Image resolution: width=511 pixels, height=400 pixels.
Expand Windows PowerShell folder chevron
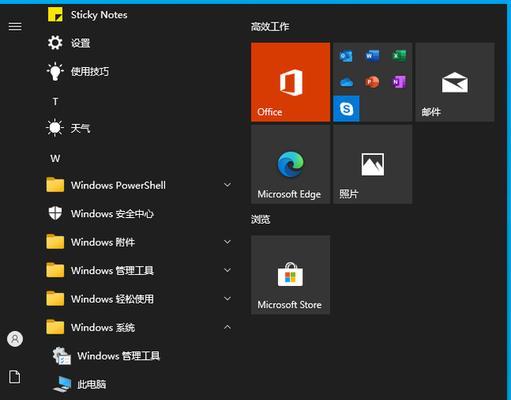227,185
